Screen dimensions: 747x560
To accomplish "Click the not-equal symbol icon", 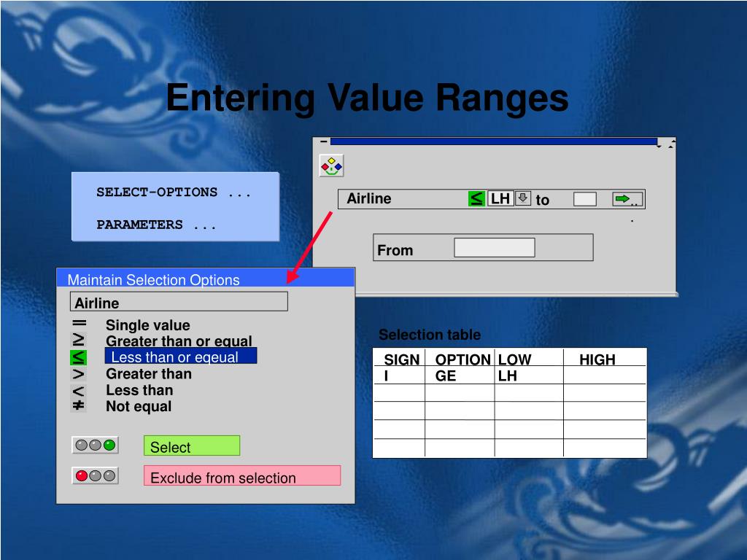I will click(x=79, y=405).
